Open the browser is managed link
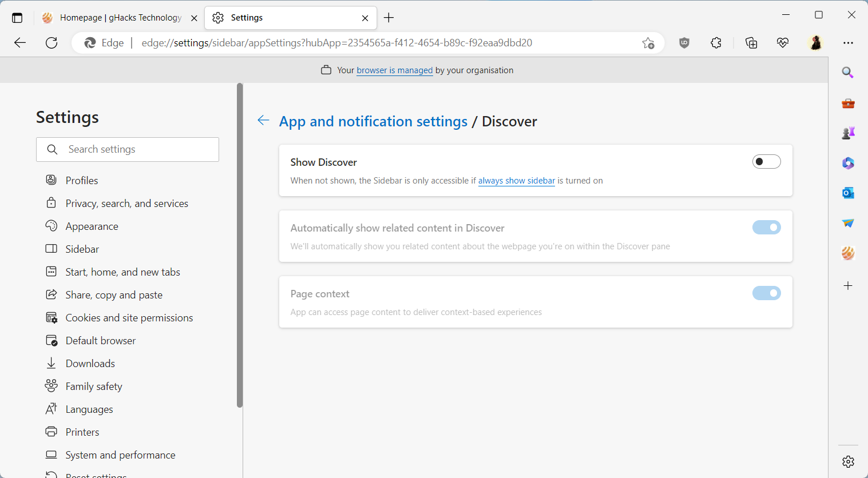This screenshot has height=478, width=868. (x=394, y=70)
